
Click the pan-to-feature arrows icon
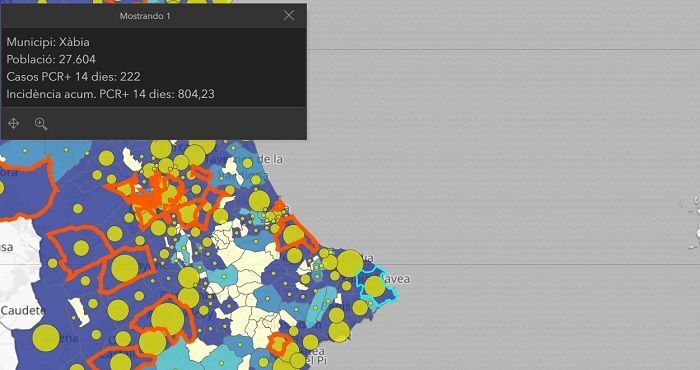point(14,124)
